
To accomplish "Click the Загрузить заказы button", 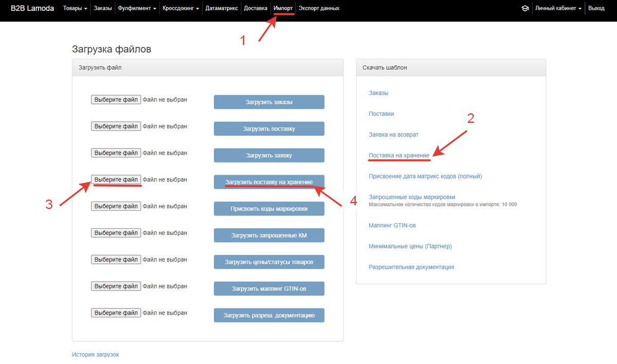I will pos(269,102).
